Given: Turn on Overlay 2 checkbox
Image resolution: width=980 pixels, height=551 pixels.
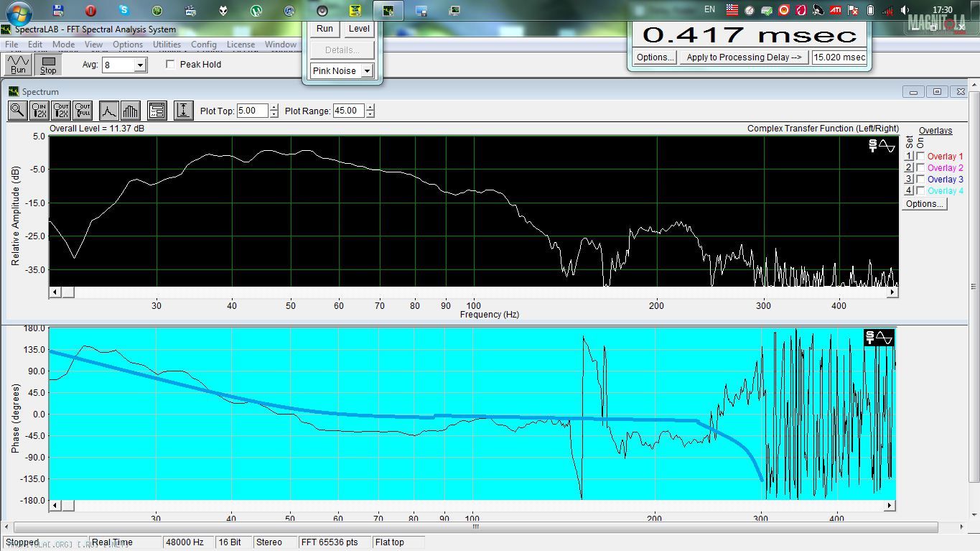Looking at the screenshot, I should pyautogui.click(x=920, y=168).
